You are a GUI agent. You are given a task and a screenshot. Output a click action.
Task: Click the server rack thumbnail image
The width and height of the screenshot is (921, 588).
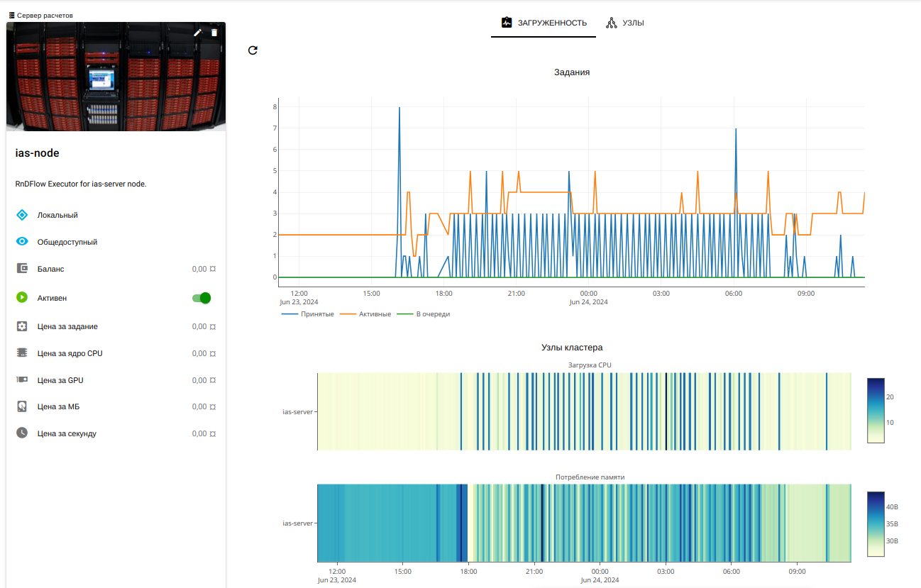click(116, 77)
